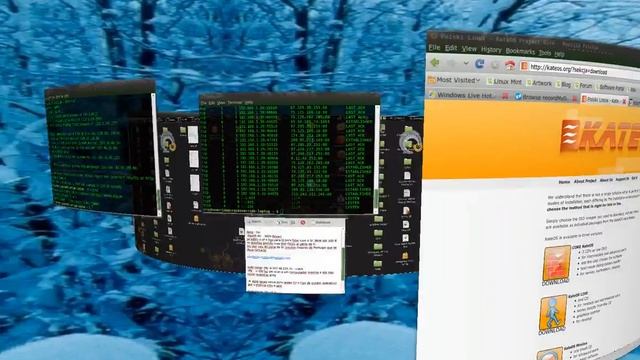
Task: Open the Tools menu in Firefox
Action: pos(545,53)
